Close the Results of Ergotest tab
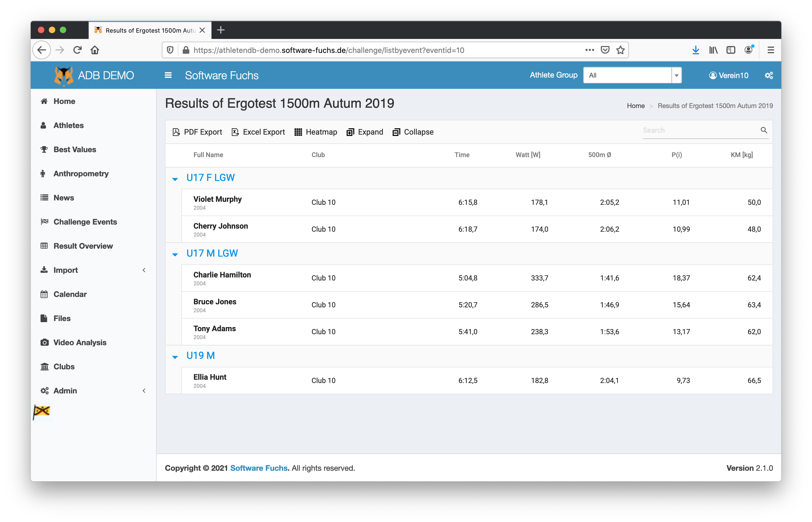The image size is (812, 522). (202, 30)
